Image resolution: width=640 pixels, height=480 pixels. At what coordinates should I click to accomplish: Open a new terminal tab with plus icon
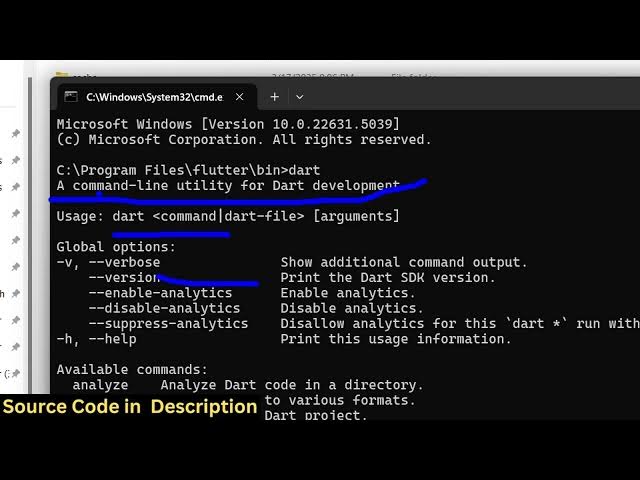tap(275, 97)
